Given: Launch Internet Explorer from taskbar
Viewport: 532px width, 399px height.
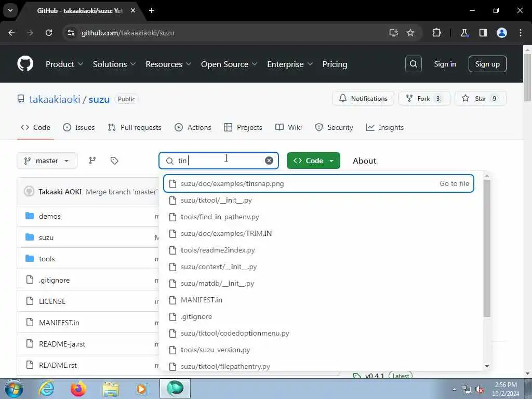Looking at the screenshot, I should [x=46, y=389].
